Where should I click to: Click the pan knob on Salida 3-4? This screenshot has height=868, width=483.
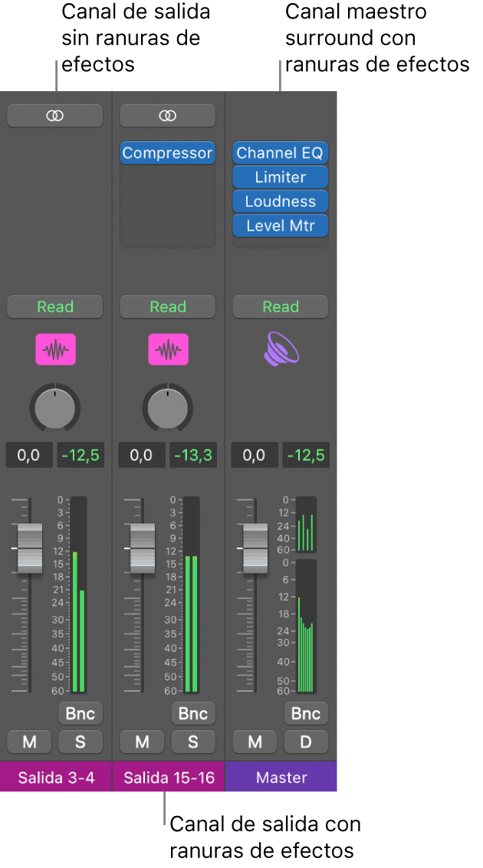tap(55, 408)
